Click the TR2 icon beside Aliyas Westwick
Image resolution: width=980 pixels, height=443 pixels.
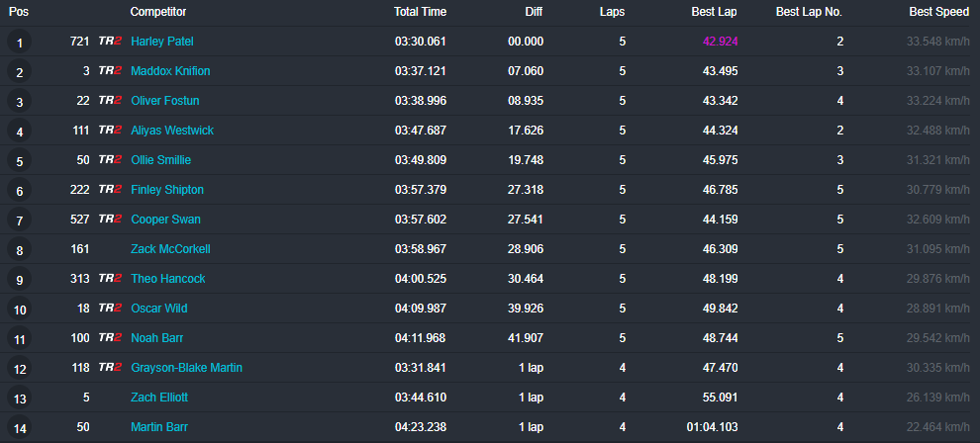110,131
